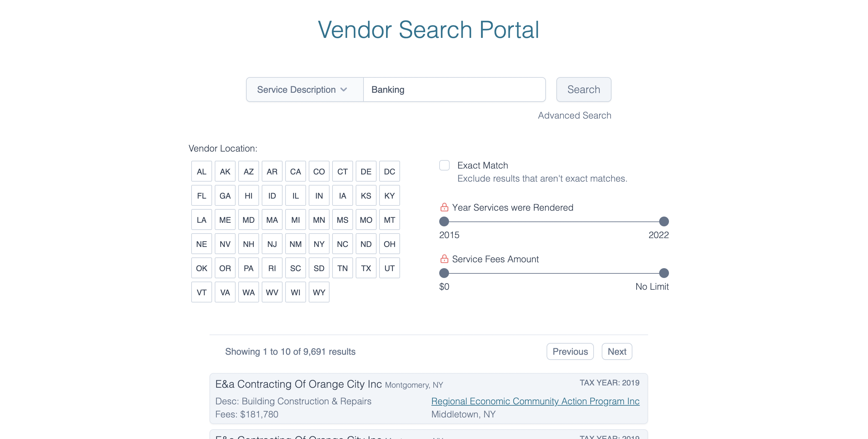Select the KS state button
The width and height of the screenshot is (868, 439).
coord(366,196)
